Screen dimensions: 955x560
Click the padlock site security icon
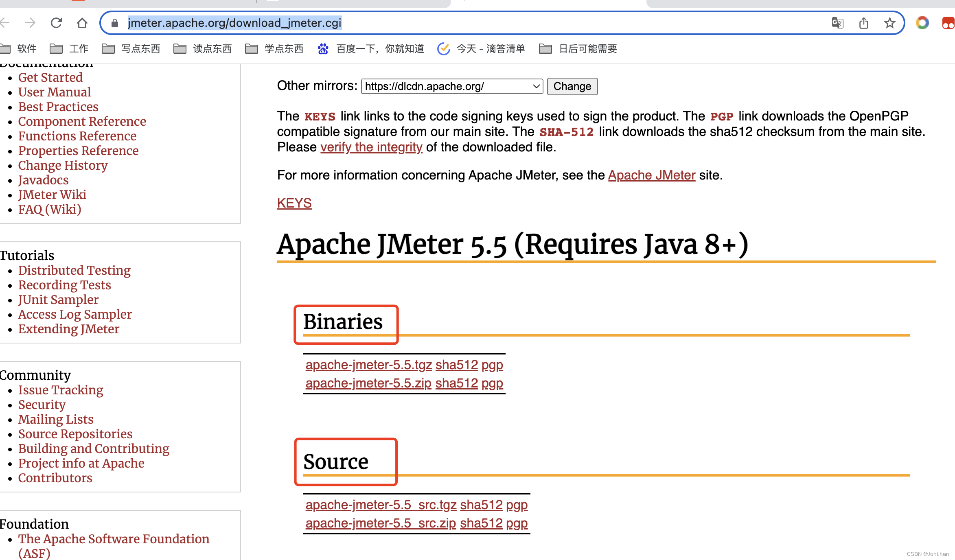(115, 23)
